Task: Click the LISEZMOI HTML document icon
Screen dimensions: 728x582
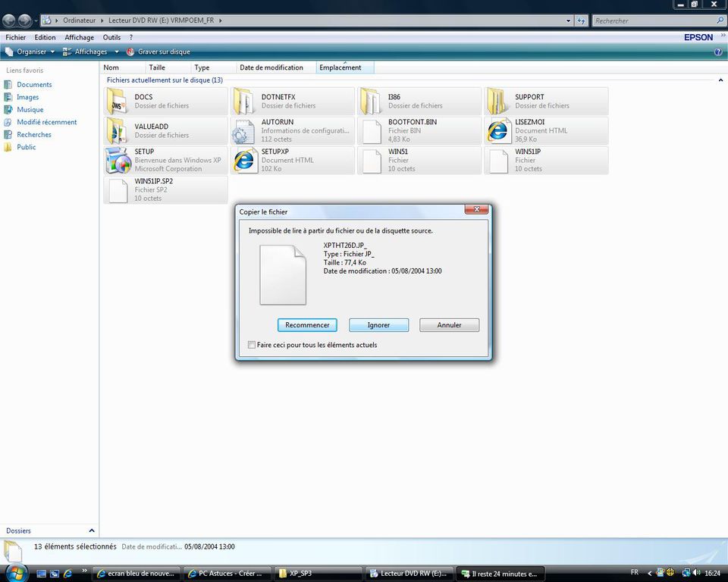Action: (497, 130)
